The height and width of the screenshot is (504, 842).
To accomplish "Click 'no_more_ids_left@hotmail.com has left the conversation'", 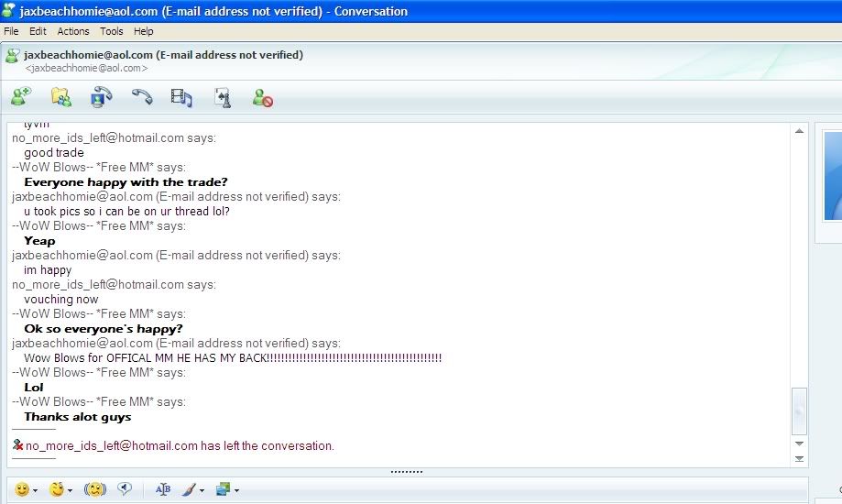I will (x=180, y=446).
